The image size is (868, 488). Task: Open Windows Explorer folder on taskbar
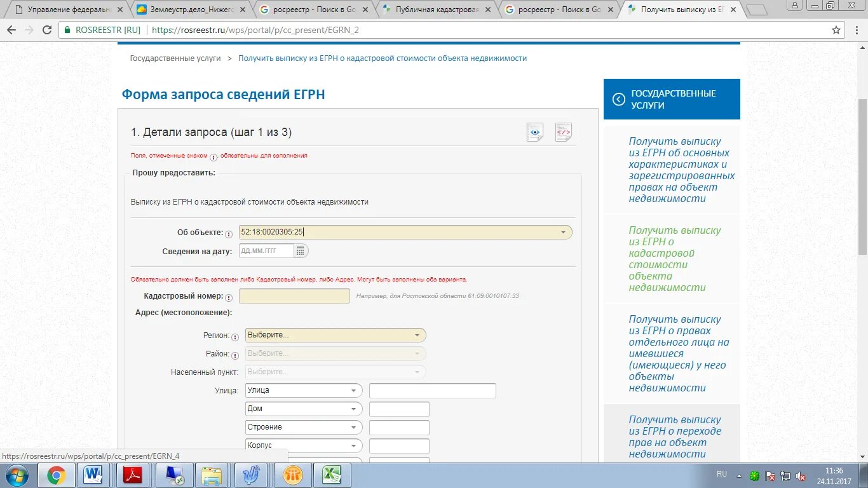pos(212,475)
